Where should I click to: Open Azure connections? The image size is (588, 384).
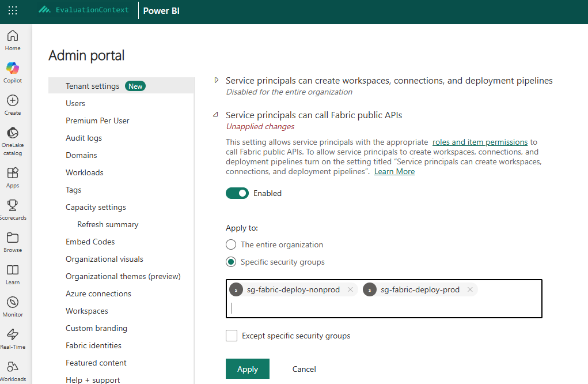(x=98, y=293)
